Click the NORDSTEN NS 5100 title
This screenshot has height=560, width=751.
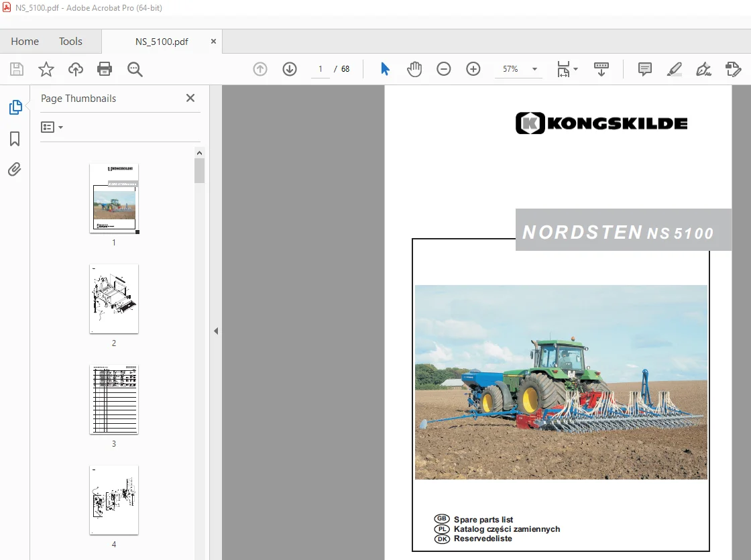618,233
